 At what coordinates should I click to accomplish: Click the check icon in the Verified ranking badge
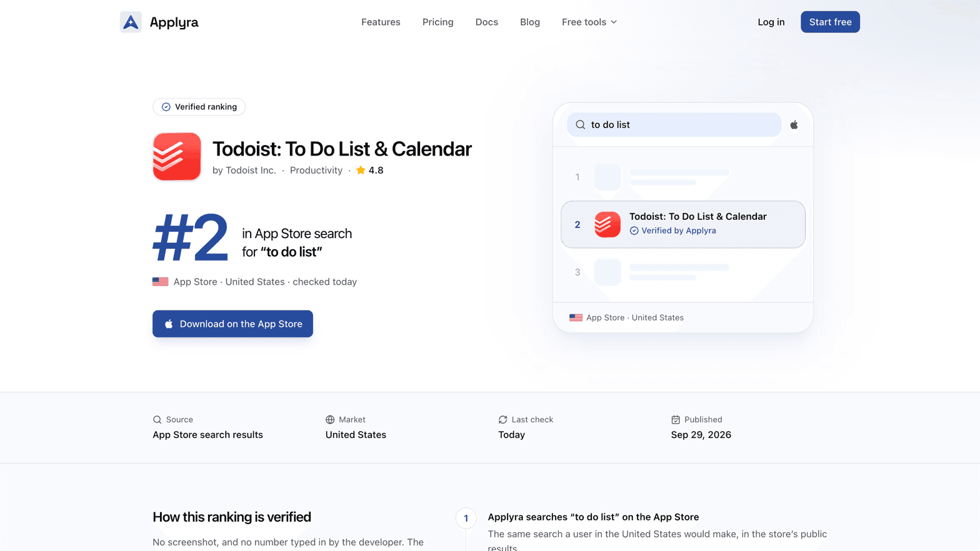pos(166,107)
